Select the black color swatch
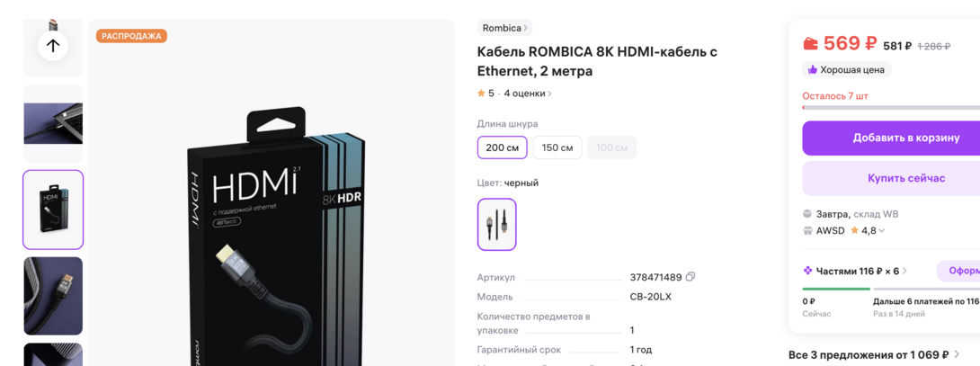 pyautogui.click(x=496, y=224)
